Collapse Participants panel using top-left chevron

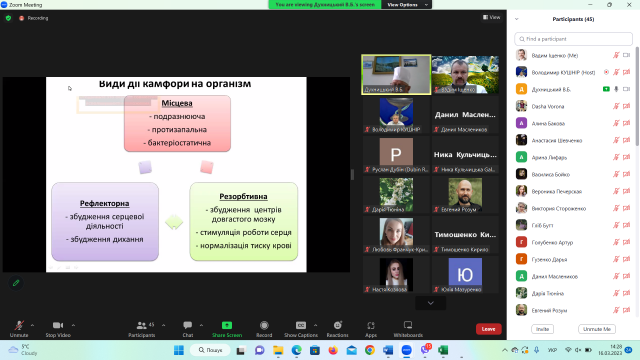[517, 19]
